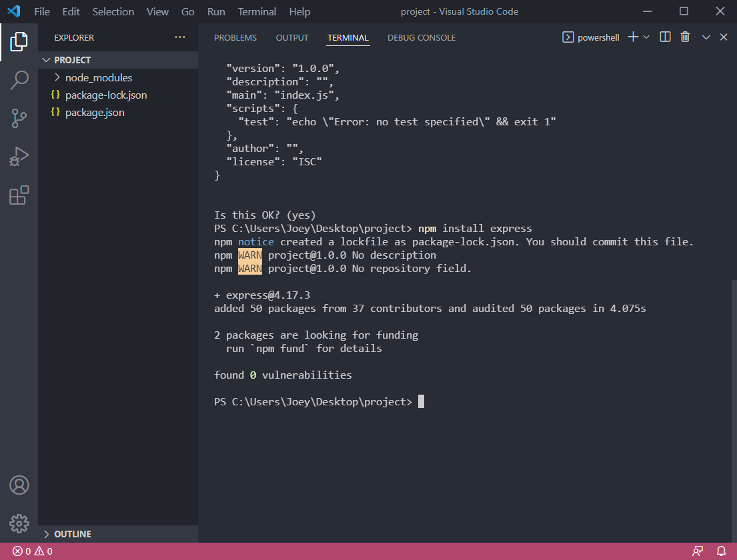This screenshot has width=737, height=560.
Task: Minimize the VS Code window
Action: tap(648, 11)
